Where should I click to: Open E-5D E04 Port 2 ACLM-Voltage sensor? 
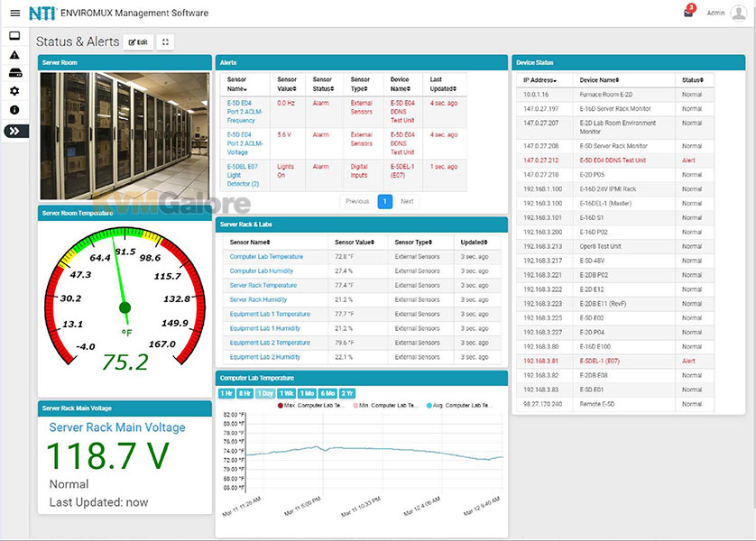[244, 143]
